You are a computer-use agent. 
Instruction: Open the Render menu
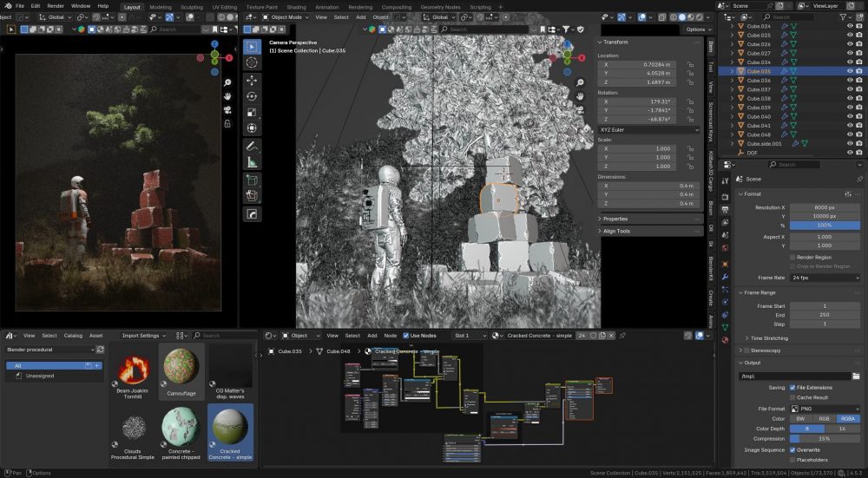pyautogui.click(x=56, y=6)
